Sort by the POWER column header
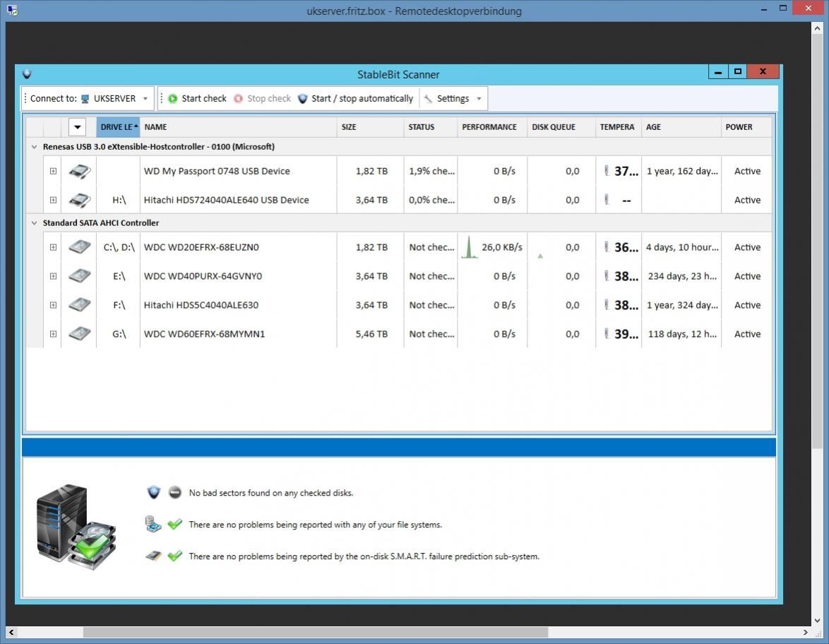This screenshot has width=829, height=644. pos(746,127)
